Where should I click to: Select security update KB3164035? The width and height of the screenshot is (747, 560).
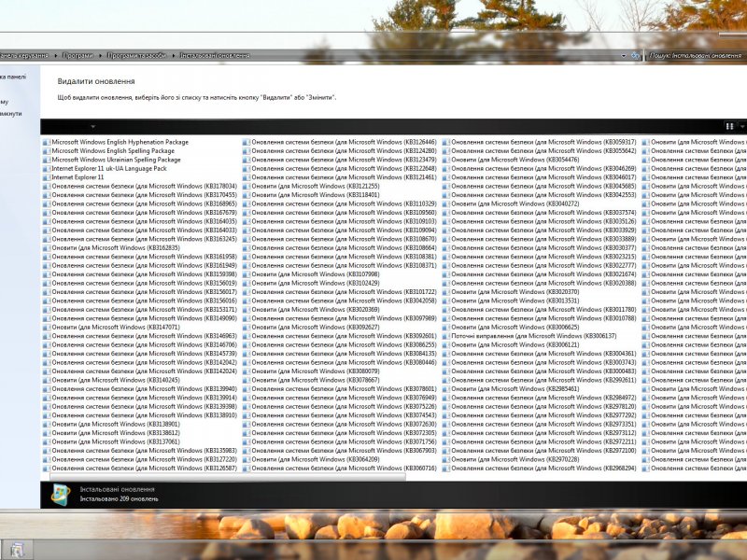point(145,221)
